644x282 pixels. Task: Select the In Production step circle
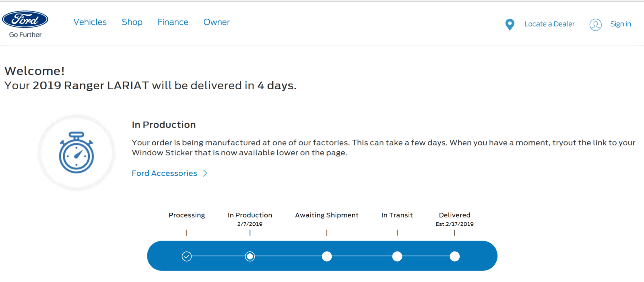[x=250, y=256]
